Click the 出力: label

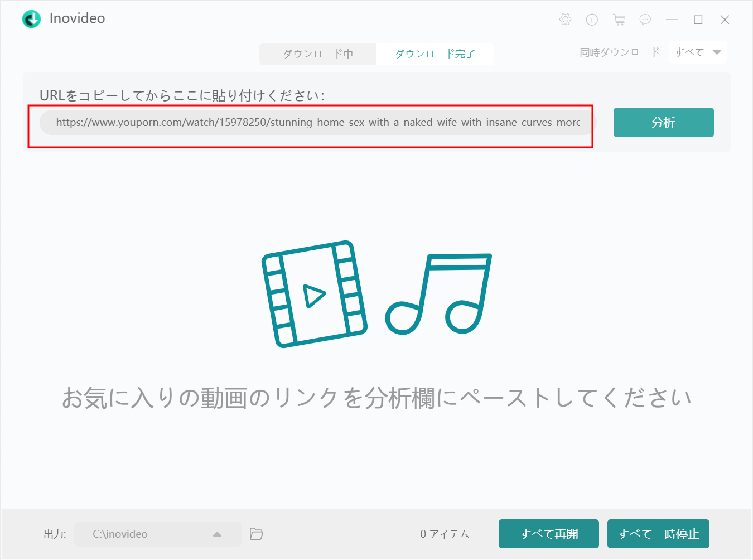click(x=55, y=534)
